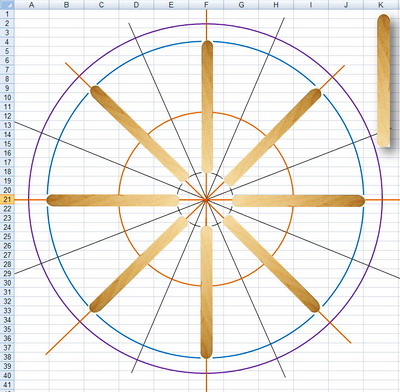Select the left horizontal popsicle stick
This screenshot has width=400, height=392.
113,200
